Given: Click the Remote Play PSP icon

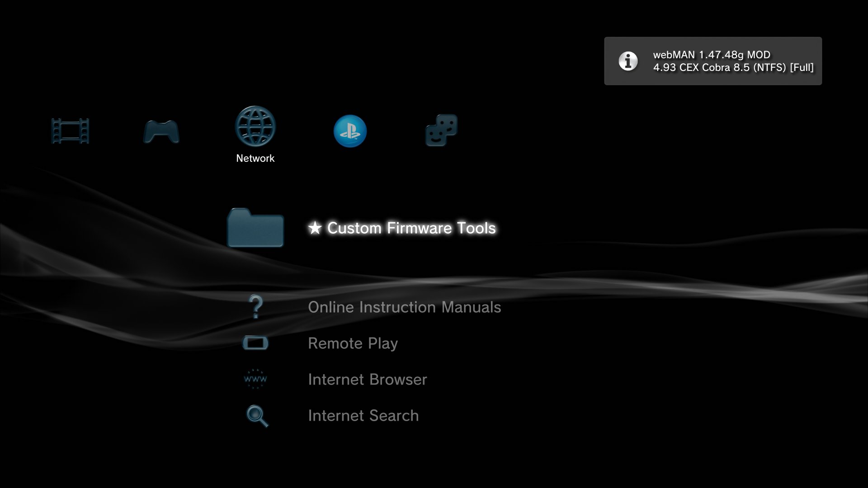Looking at the screenshot, I should pyautogui.click(x=255, y=343).
